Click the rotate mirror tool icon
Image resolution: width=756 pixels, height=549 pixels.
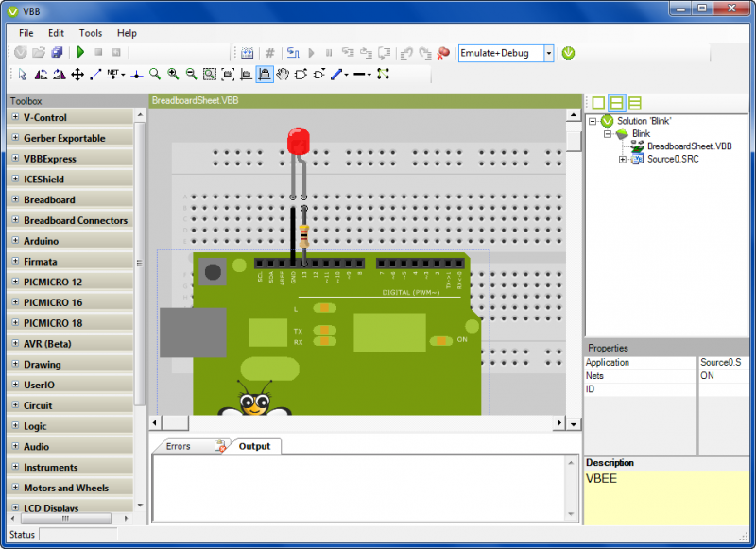tap(60, 75)
